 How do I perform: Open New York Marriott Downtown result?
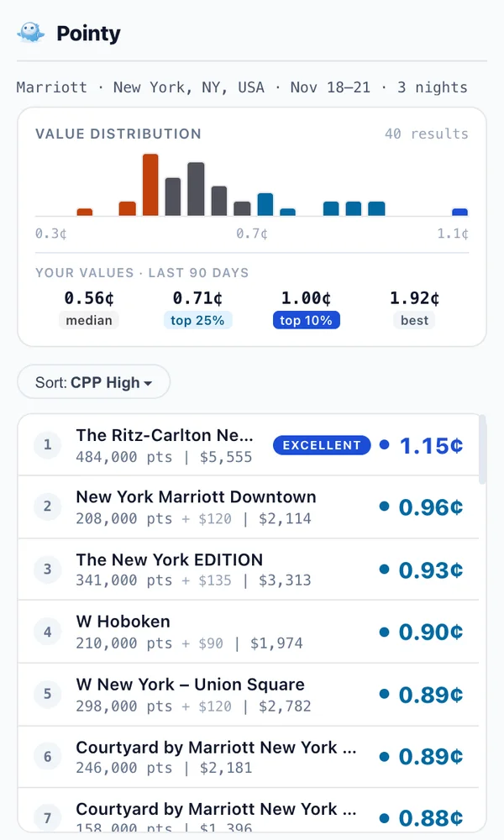click(x=249, y=507)
